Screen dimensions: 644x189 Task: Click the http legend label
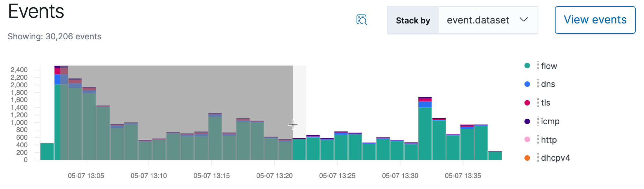coord(549,140)
